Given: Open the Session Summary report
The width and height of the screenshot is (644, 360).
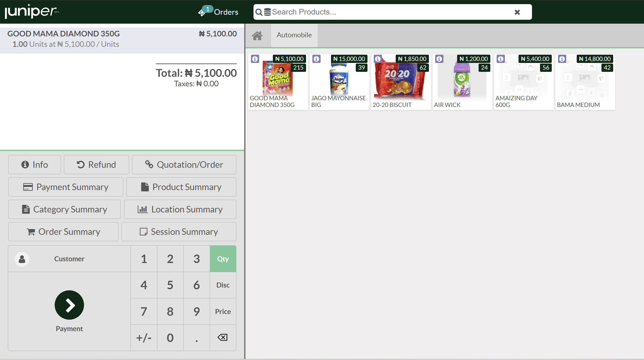Looking at the screenshot, I should pos(179,232).
